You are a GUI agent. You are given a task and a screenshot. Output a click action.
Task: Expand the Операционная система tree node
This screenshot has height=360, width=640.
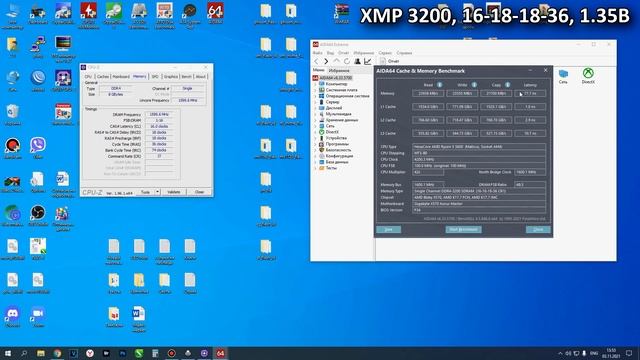point(316,96)
